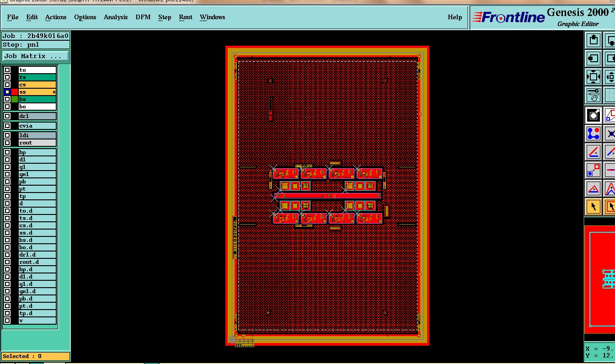This screenshot has height=364, width=615.
Task: Select the tp.d layer name
Action: point(37,313)
